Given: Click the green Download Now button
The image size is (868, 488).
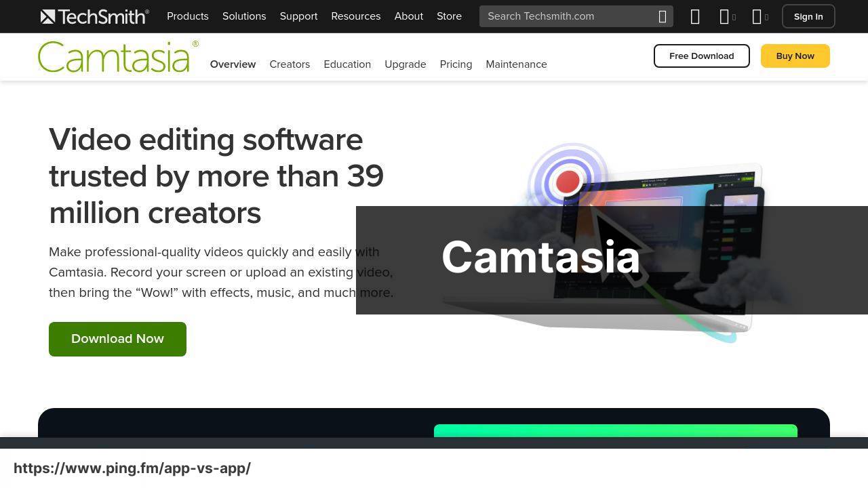Looking at the screenshot, I should coord(117,339).
